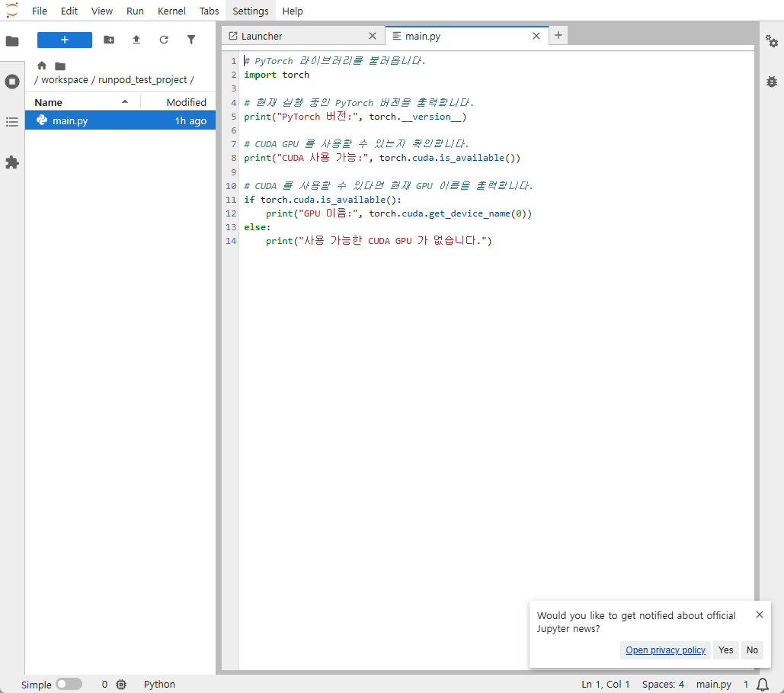Sort files by Name column header
Screen dimensions: 784x693
click(x=82, y=102)
